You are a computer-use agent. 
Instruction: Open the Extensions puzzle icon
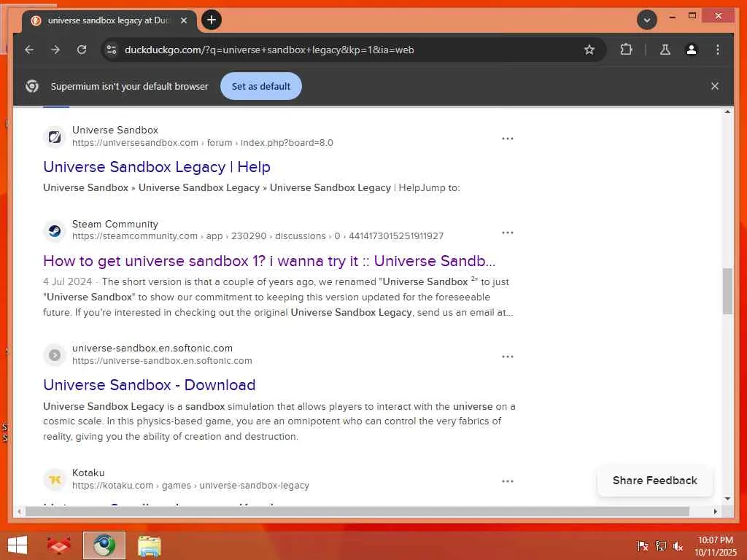[626, 50]
